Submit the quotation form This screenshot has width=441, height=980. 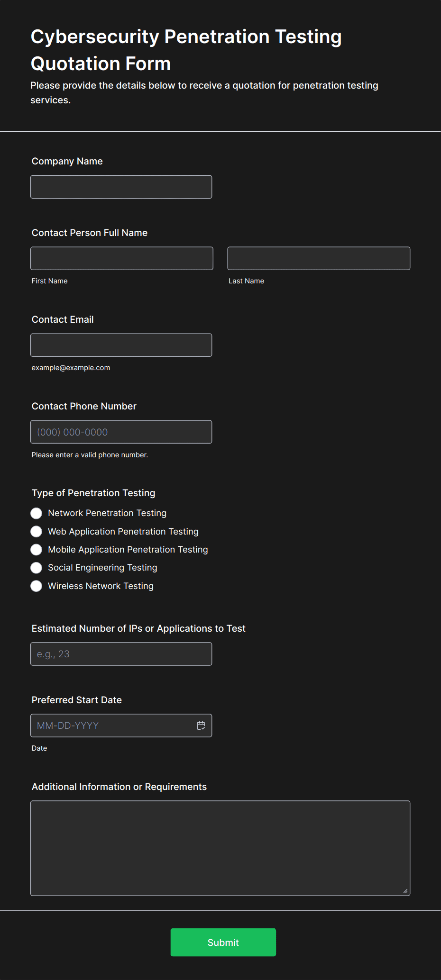(x=223, y=942)
